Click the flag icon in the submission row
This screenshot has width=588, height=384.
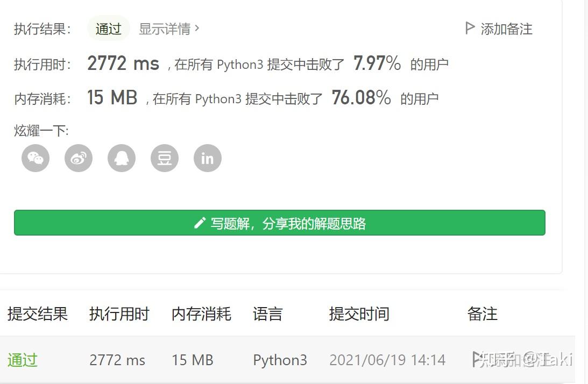click(477, 359)
